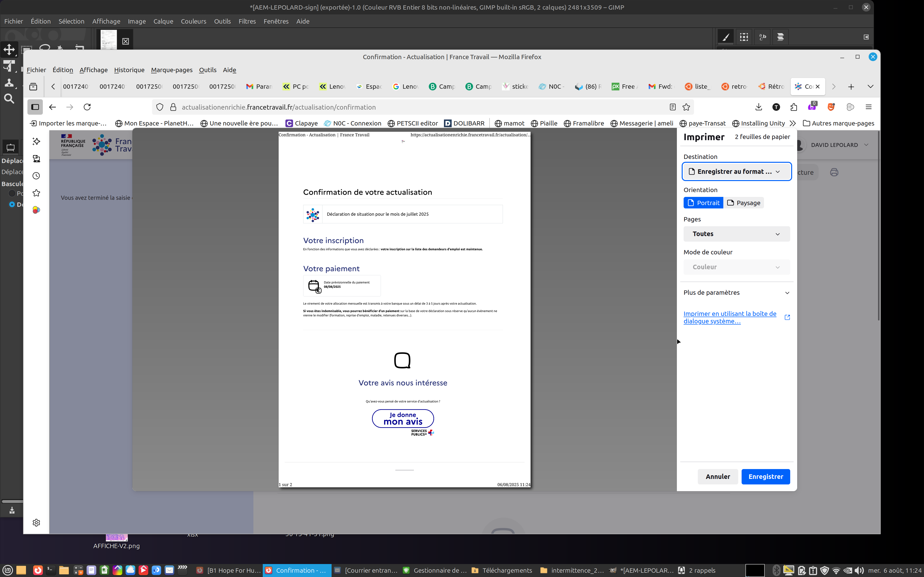This screenshot has width=924, height=577.
Task: Open Téléchargements window in the taskbar
Action: 502,570
